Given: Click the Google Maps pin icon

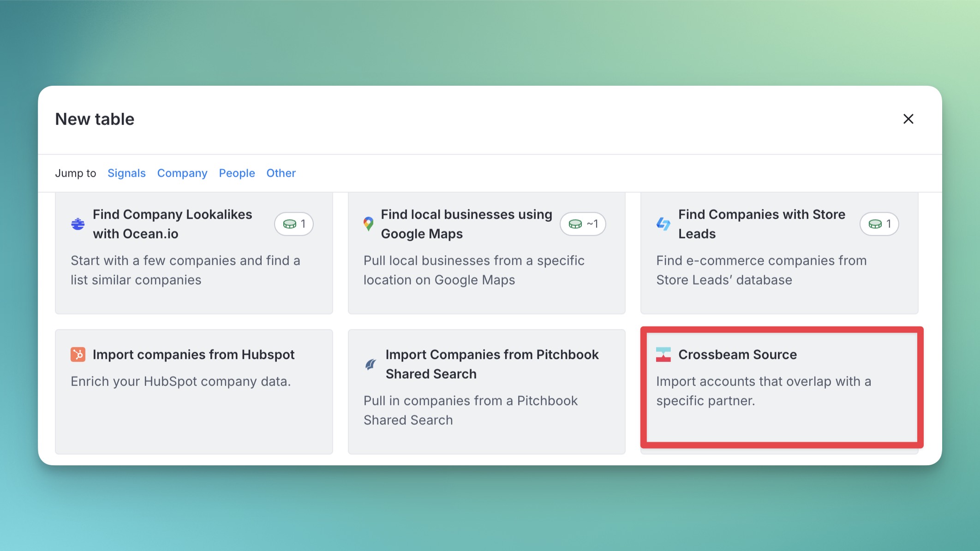Looking at the screenshot, I should [368, 224].
